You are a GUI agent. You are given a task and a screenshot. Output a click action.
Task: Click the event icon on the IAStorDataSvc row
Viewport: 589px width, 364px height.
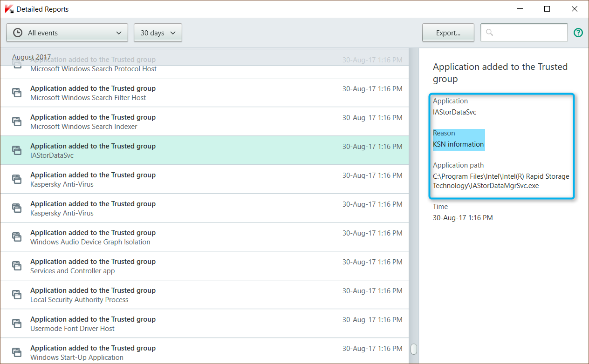point(17,150)
